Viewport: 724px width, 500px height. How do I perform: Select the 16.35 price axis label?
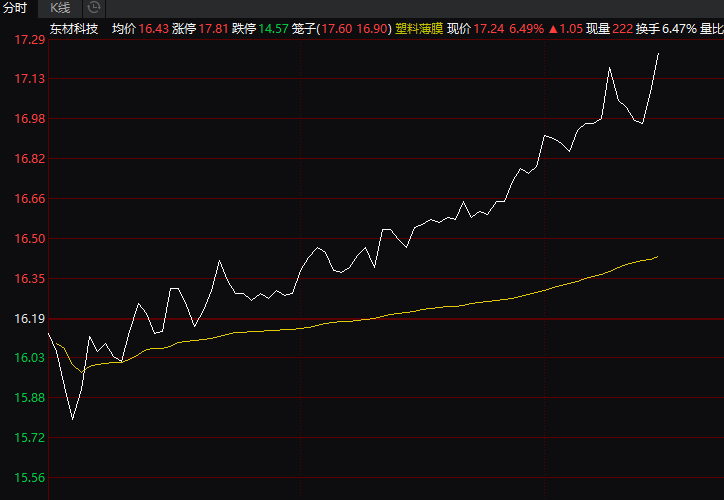[30, 279]
